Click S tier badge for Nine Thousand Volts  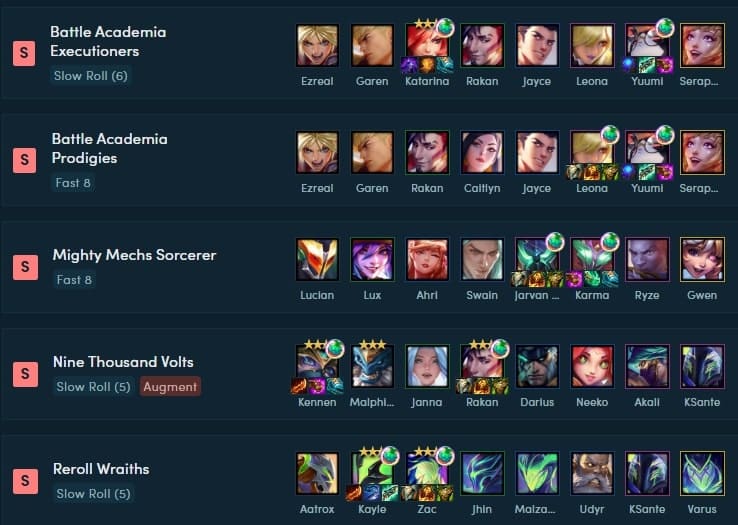(25, 374)
